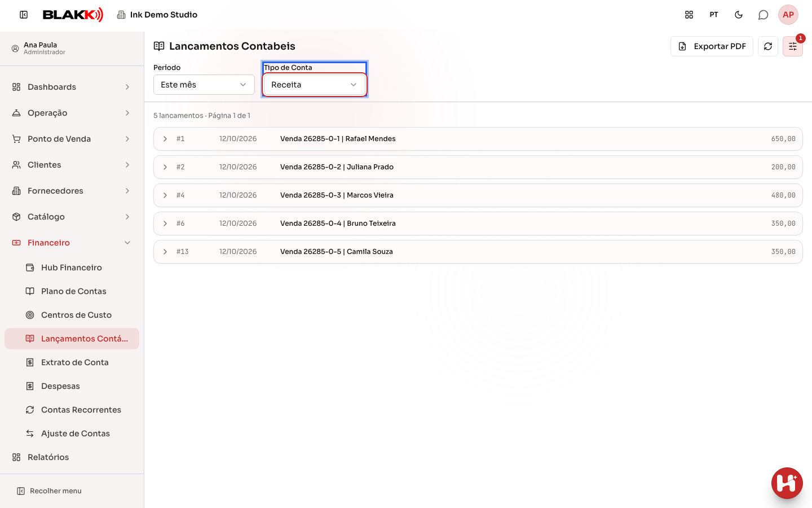Image resolution: width=812 pixels, height=508 pixels.
Task: Export the entries with Exportar PDF
Action: pos(712,46)
